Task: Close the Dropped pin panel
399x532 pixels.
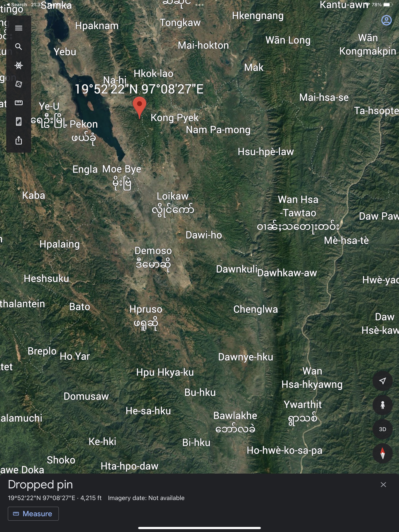Action: tap(383, 485)
